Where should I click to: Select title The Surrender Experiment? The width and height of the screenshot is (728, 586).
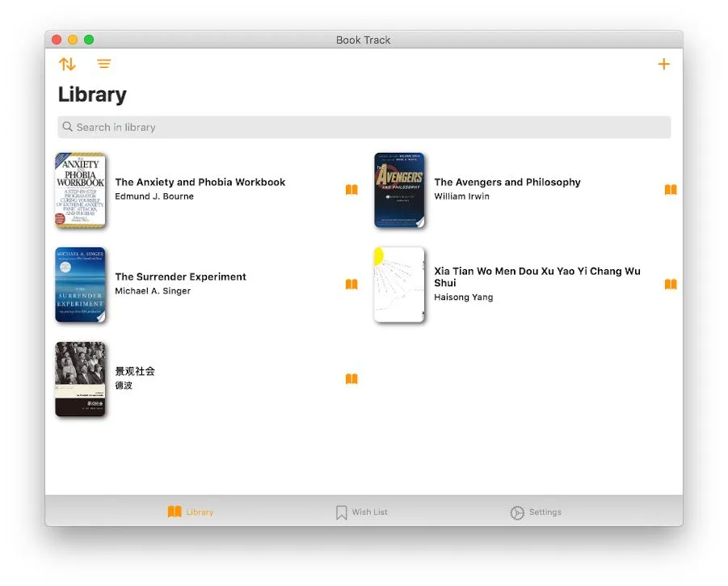(181, 276)
